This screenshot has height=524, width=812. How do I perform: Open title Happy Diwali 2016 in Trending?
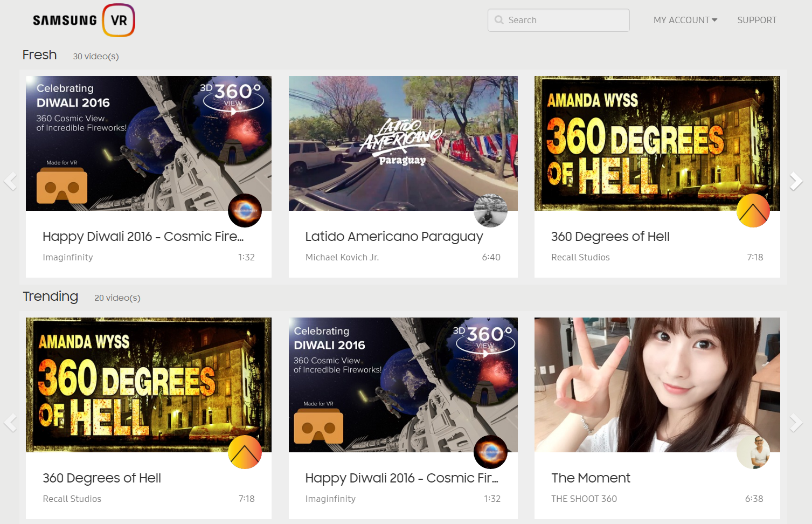point(401,478)
